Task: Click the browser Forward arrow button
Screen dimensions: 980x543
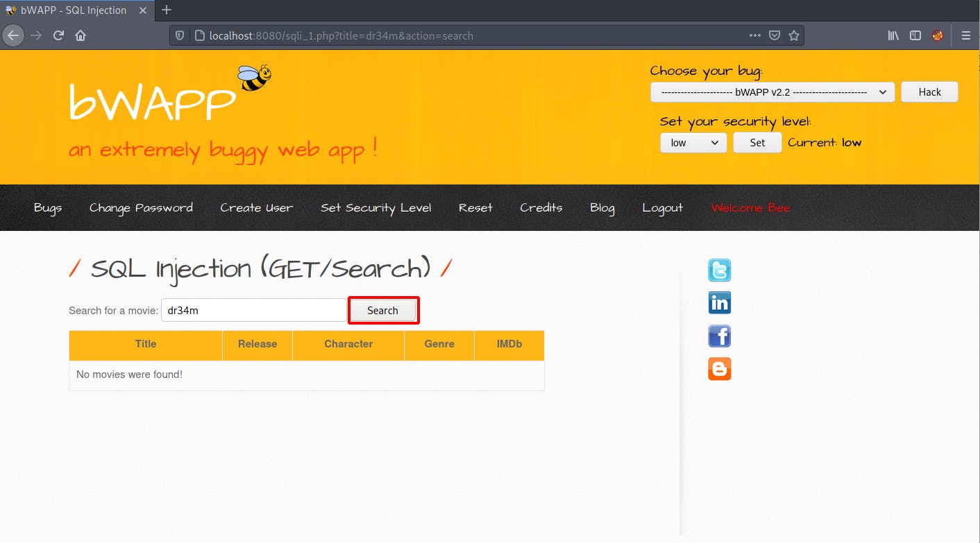Action: (36, 35)
